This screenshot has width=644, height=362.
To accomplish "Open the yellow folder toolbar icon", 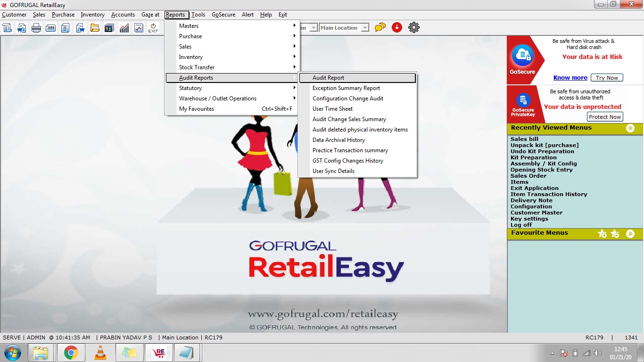I will pos(95,28).
